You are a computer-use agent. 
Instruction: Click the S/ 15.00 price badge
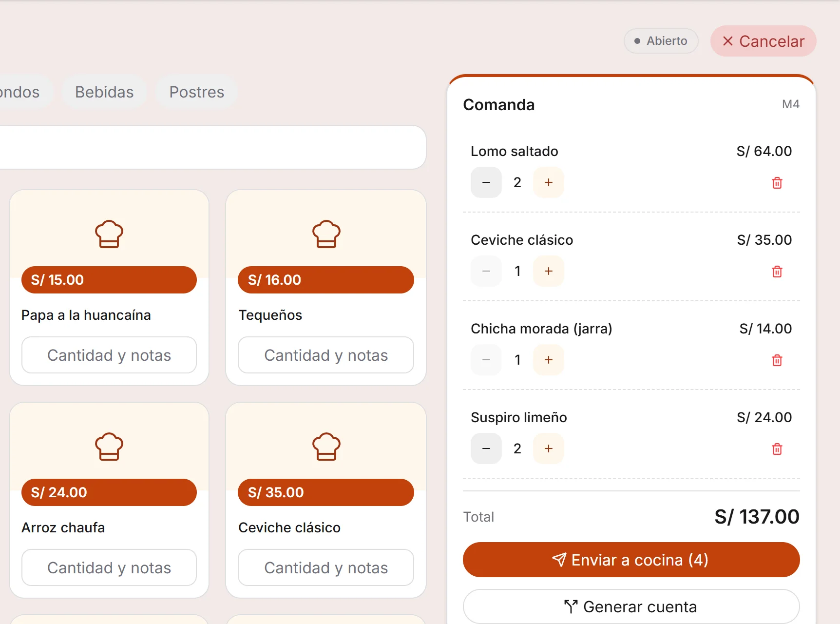[x=109, y=280]
